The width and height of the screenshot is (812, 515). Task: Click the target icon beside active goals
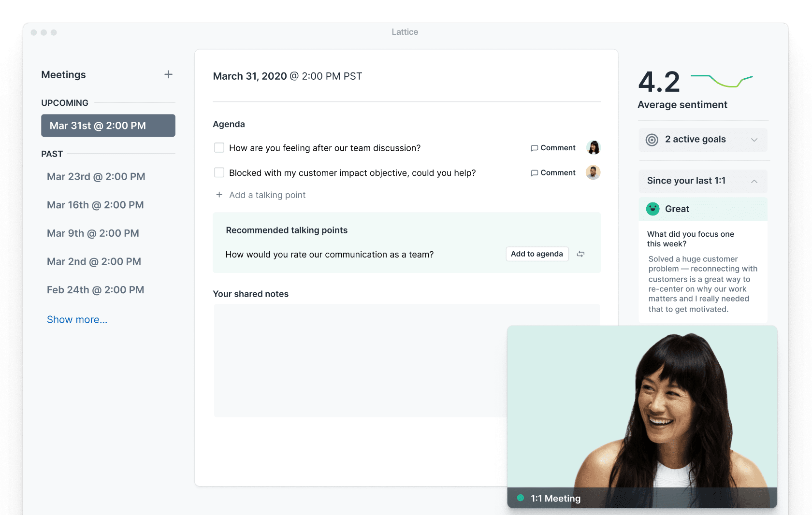652,140
